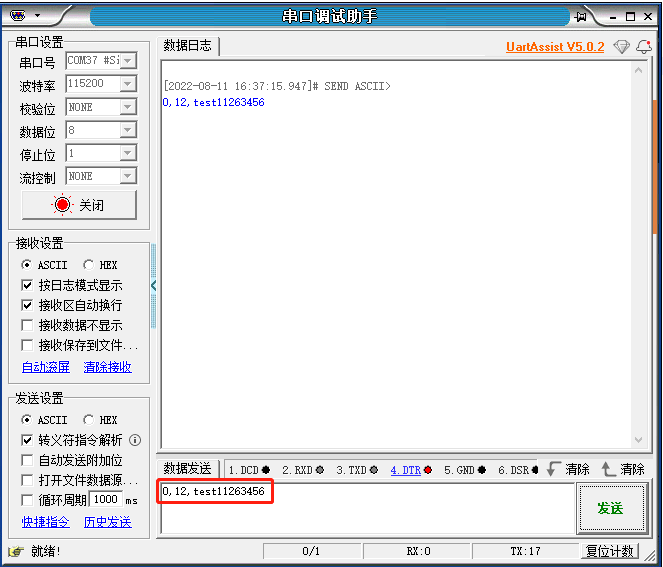Toggle 按日志模式显示 checkbox
The height and width of the screenshot is (567, 663).
coord(27,285)
